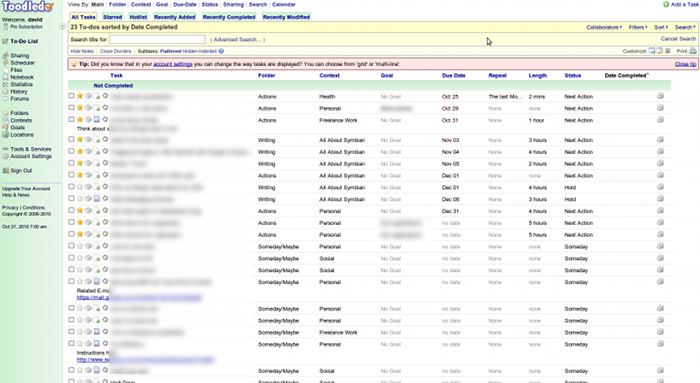Open Tools & Services in sidebar
Viewport: 700px width, 383px height.
click(x=31, y=149)
